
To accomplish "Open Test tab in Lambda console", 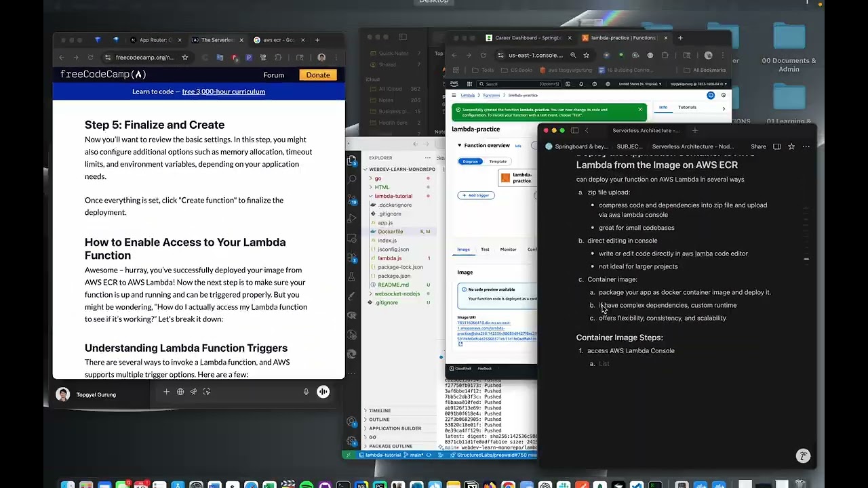I will click(x=485, y=249).
